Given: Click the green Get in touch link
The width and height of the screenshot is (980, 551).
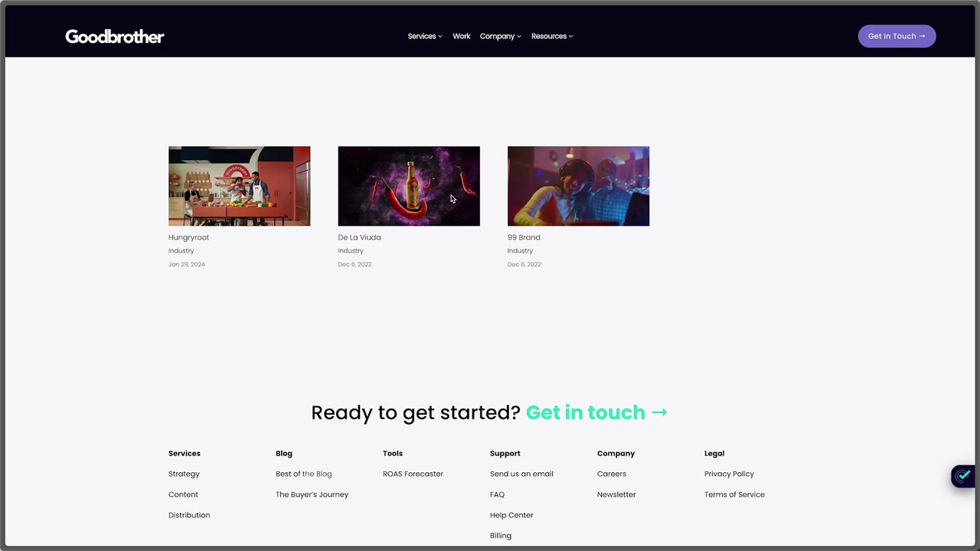Looking at the screenshot, I should tap(596, 412).
